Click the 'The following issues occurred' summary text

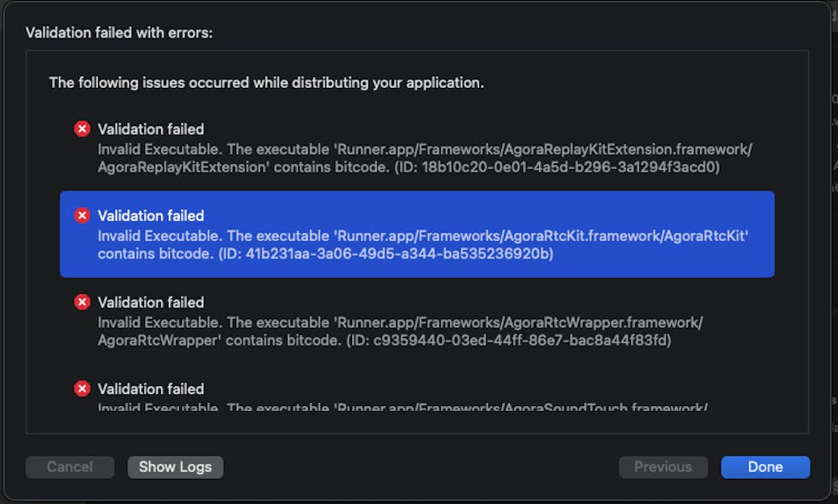tap(266, 83)
